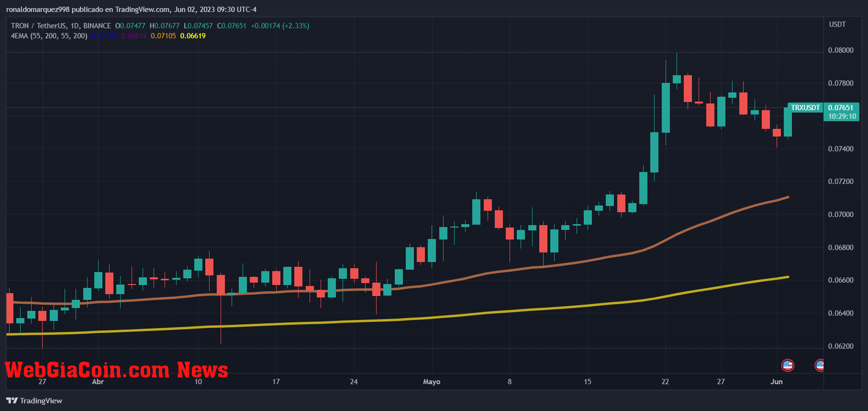Click the 17 date label on the time axis
868x411 pixels.
[276, 382]
